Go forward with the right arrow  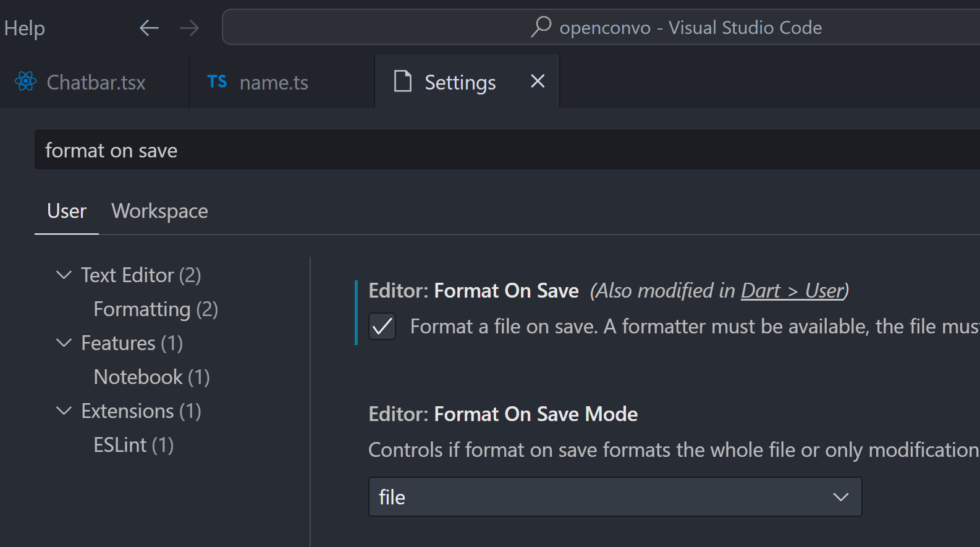[189, 28]
